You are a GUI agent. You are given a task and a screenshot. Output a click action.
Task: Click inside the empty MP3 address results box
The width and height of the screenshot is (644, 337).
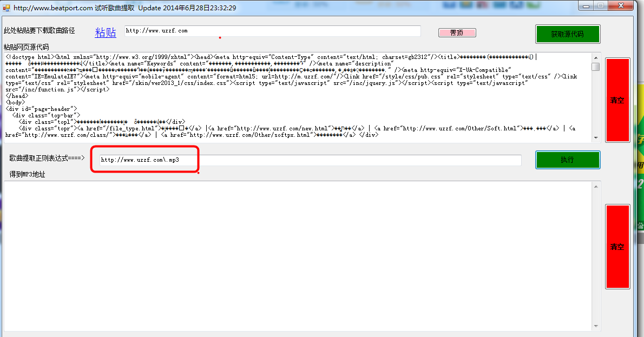[x=298, y=256]
